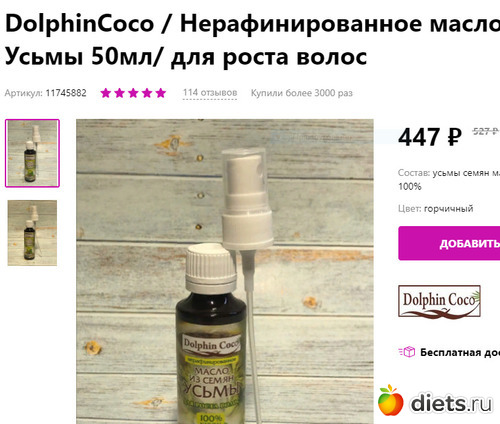The width and height of the screenshot is (500, 424).
Task: Click the Купили более 3000 раз label
Action: pyautogui.click(x=302, y=93)
